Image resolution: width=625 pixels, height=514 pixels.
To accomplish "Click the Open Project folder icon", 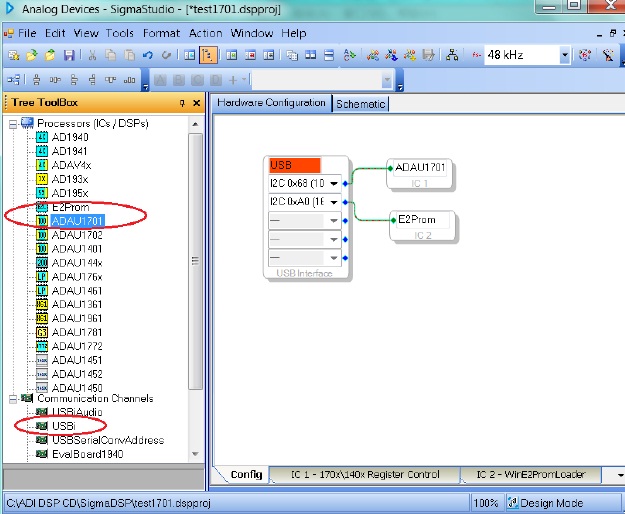I will coord(32,55).
